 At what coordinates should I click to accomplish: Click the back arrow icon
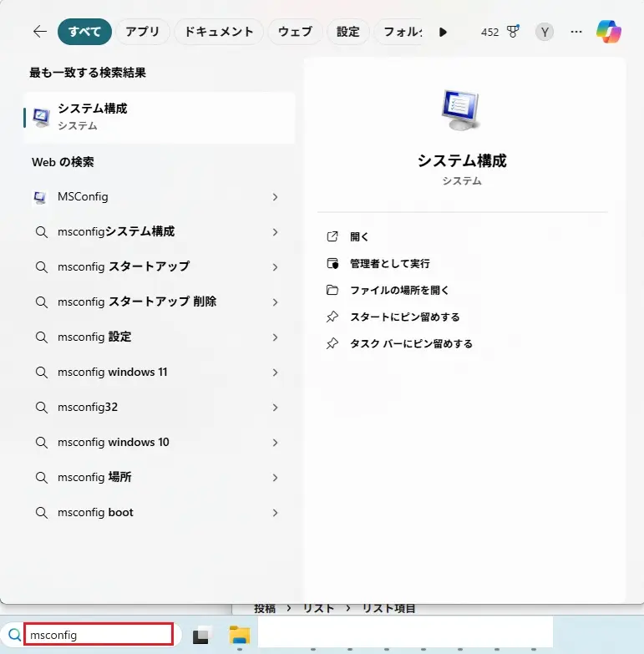pos(40,31)
